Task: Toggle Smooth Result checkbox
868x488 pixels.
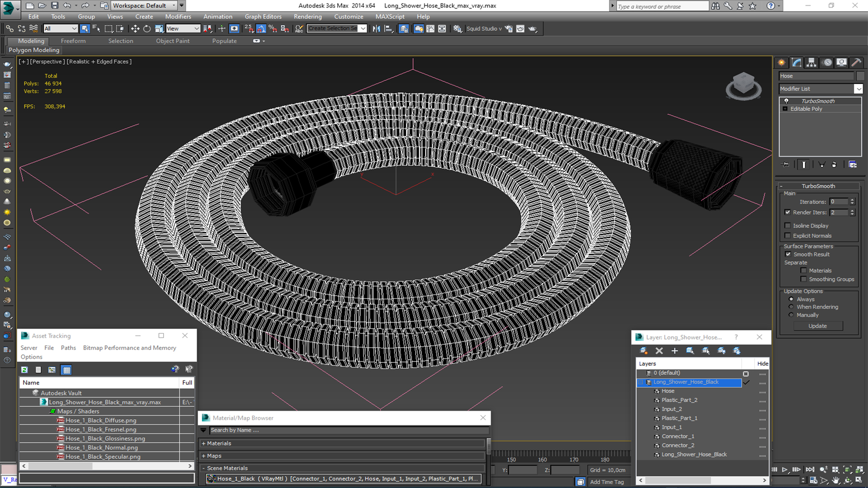Action: [788, 254]
